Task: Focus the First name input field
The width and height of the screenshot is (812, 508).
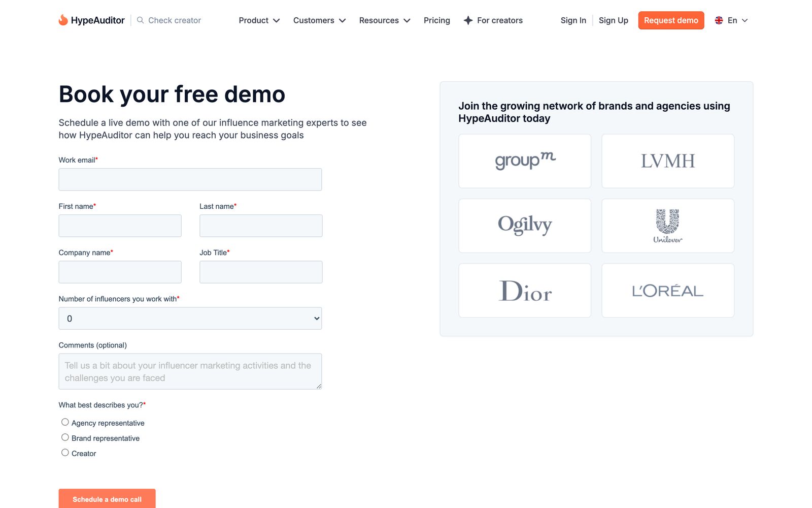Action: pos(120,226)
